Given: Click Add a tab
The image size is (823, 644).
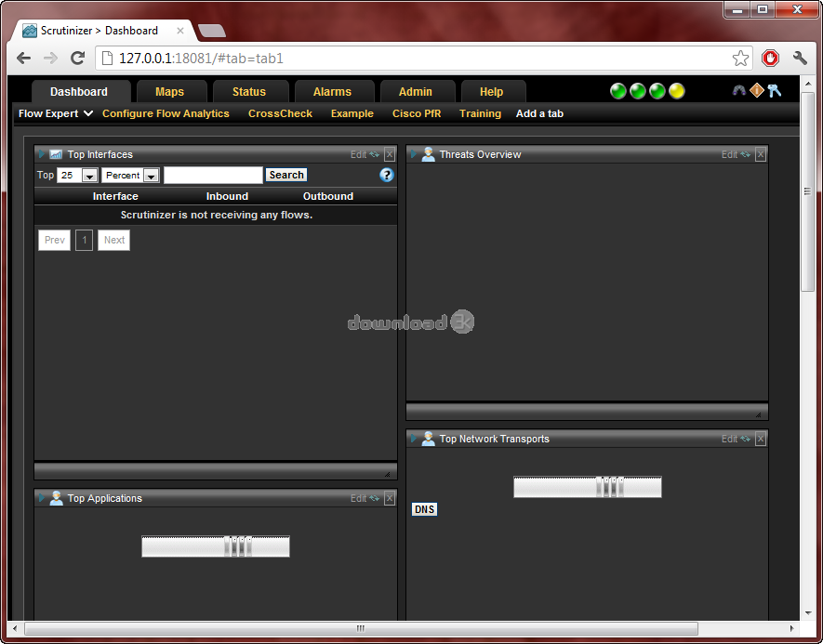Looking at the screenshot, I should click(x=539, y=113).
